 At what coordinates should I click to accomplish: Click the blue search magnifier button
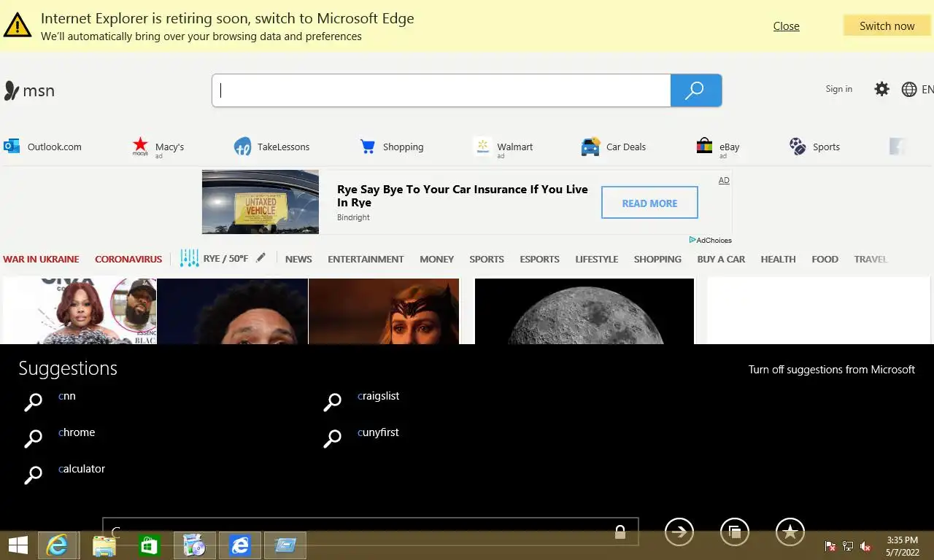coord(695,90)
